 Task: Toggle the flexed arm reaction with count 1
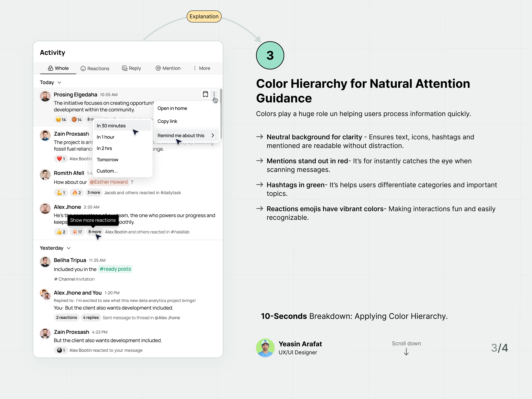click(x=61, y=193)
